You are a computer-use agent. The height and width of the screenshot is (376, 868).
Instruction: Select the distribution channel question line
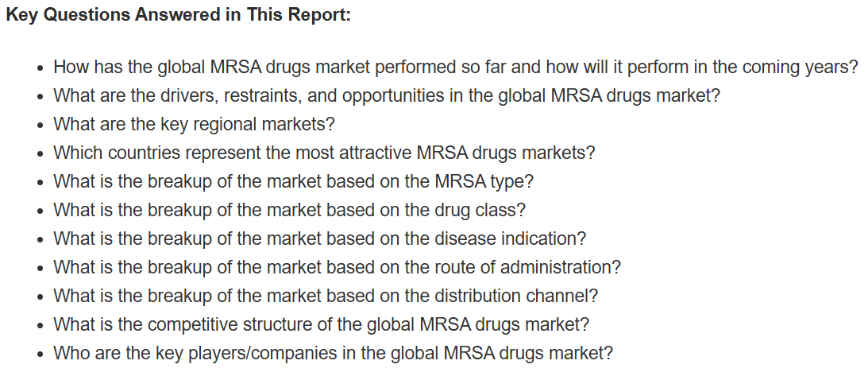pos(326,296)
